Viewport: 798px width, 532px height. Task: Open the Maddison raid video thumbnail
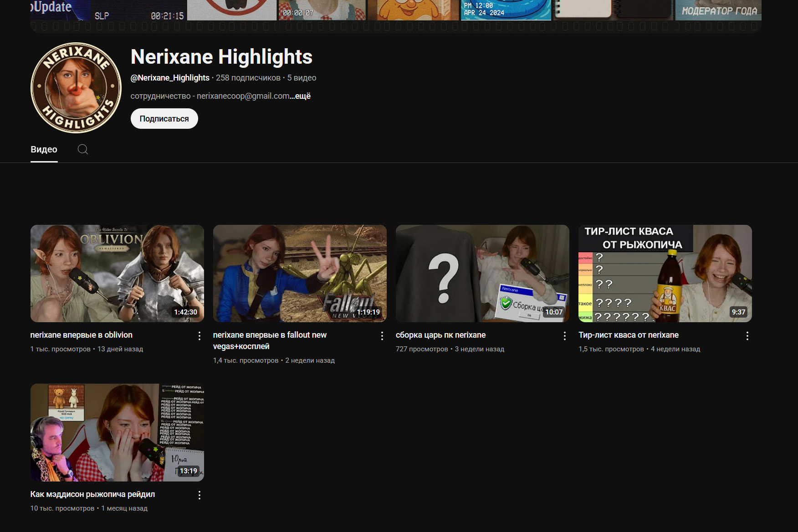(x=117, y=432)
